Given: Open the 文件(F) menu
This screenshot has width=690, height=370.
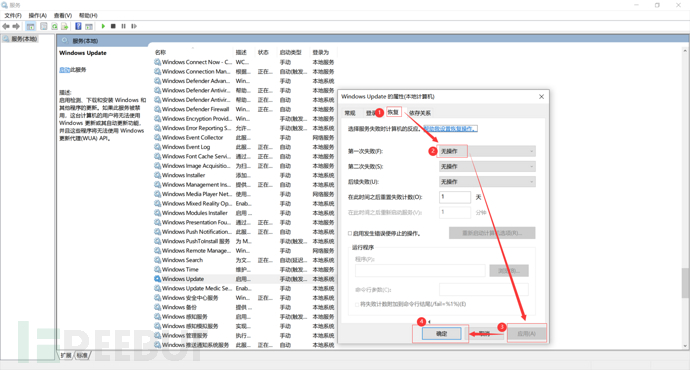Looking at the screenshot, I should [x=13, y=15].
